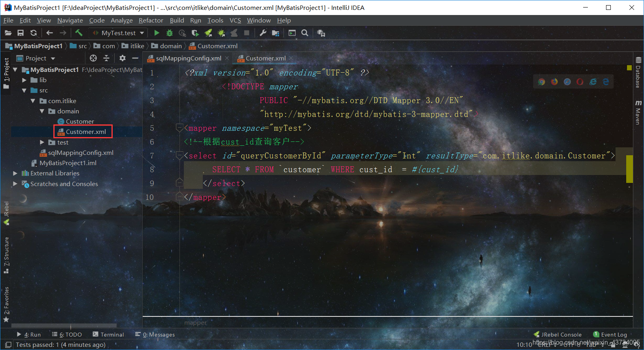Open Search Everywhere magnifier icon
Viewport: 644px width, 350px height.
pos(305,33)
